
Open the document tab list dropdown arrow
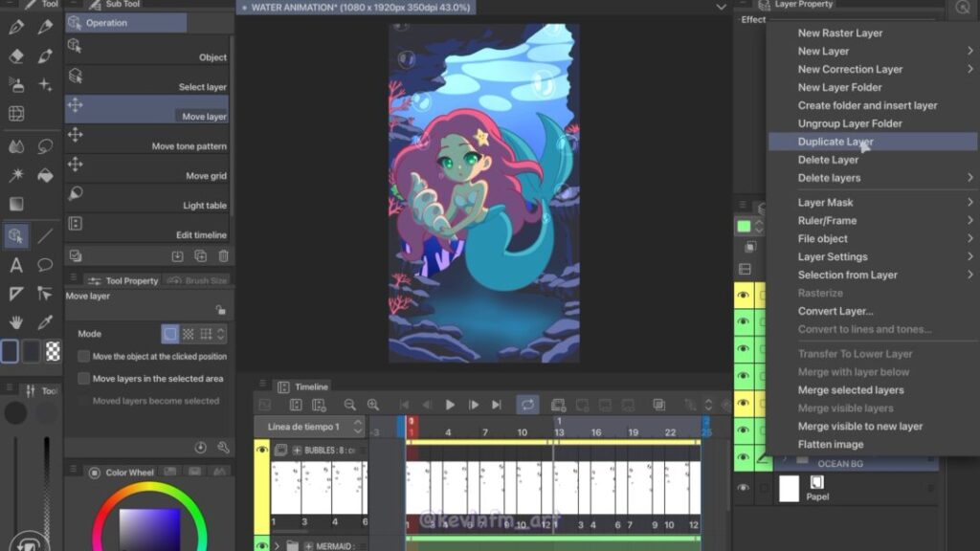tap(721, 8)
